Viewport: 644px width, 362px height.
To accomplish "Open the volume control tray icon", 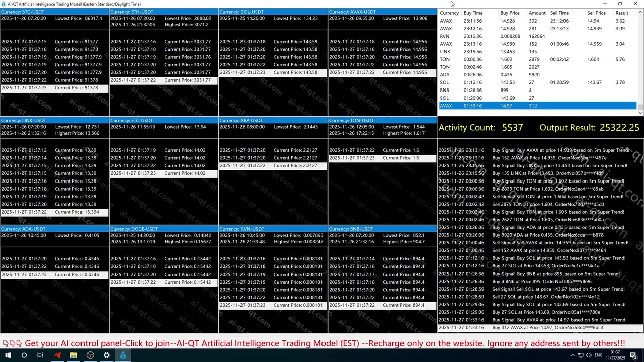I will click(590, 355).
